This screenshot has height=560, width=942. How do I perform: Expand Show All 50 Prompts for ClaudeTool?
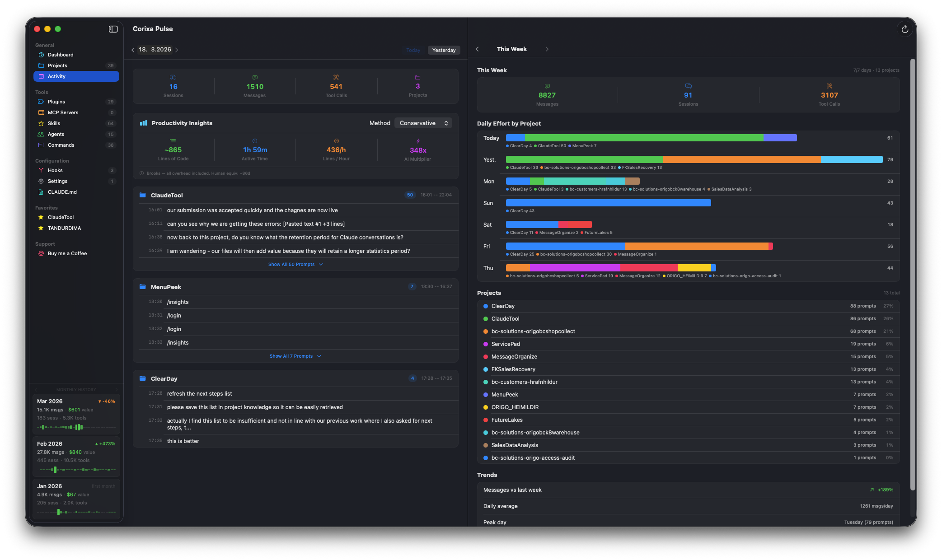click(x=296, y=264)
